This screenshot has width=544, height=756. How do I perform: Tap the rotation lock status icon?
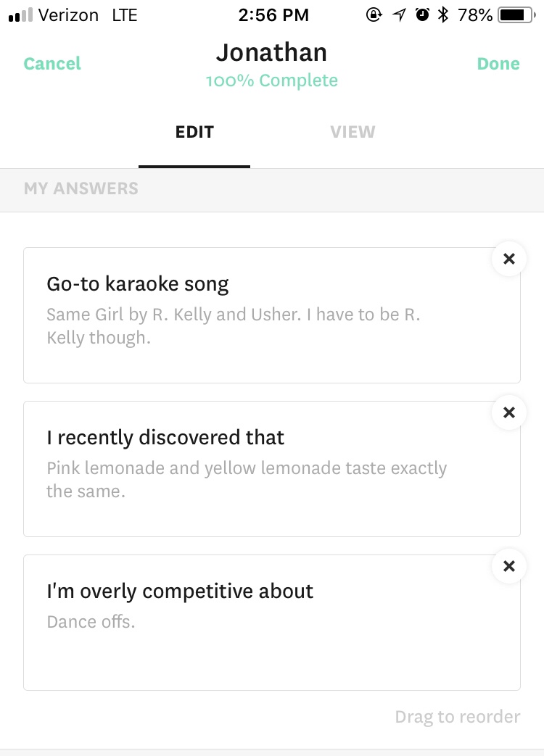coord(374,14)
